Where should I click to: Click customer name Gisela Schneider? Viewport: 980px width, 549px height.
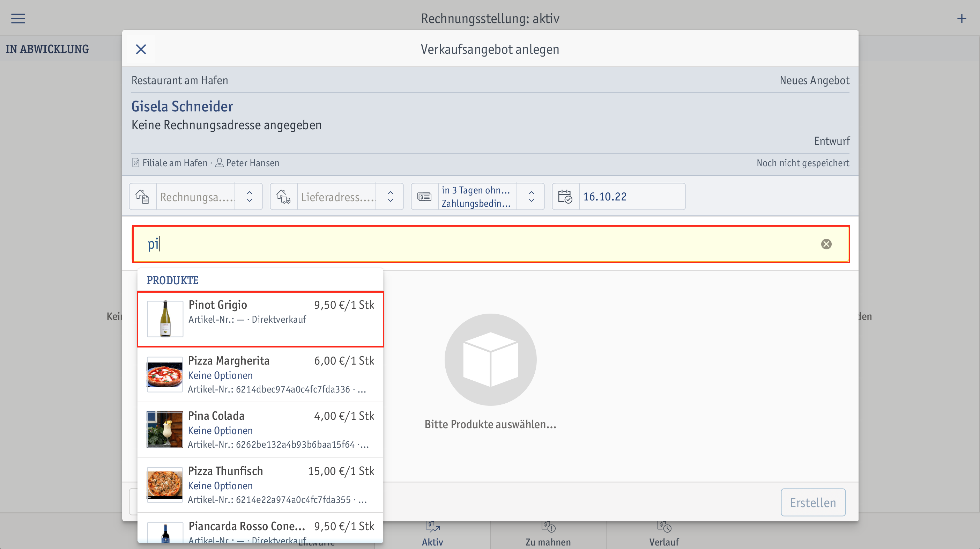tap(182, 106)
